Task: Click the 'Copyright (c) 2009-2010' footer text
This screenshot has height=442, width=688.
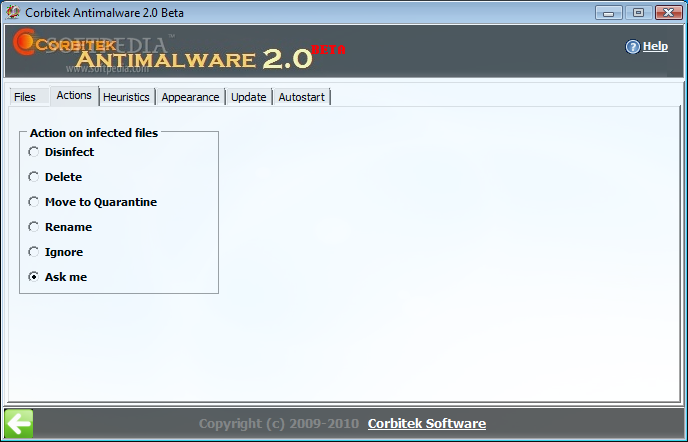Action: point(279,424)
